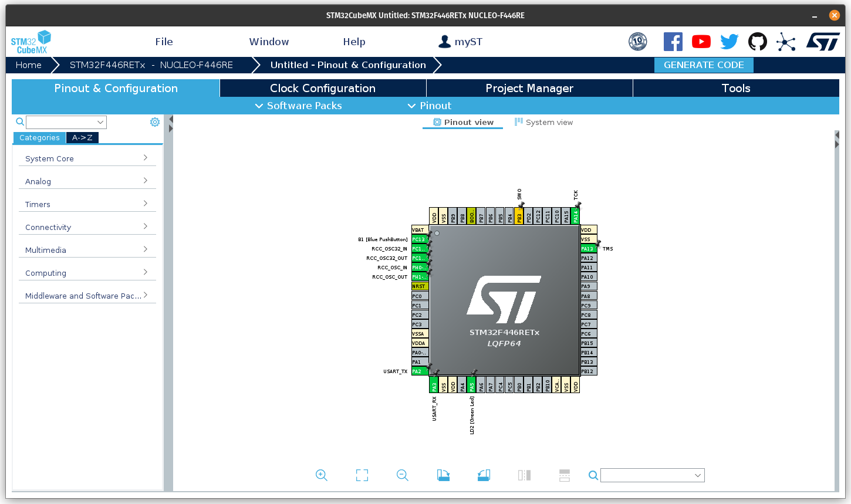Rotate the chip view clockwise

pyautogui.click(x=443, y=475)
